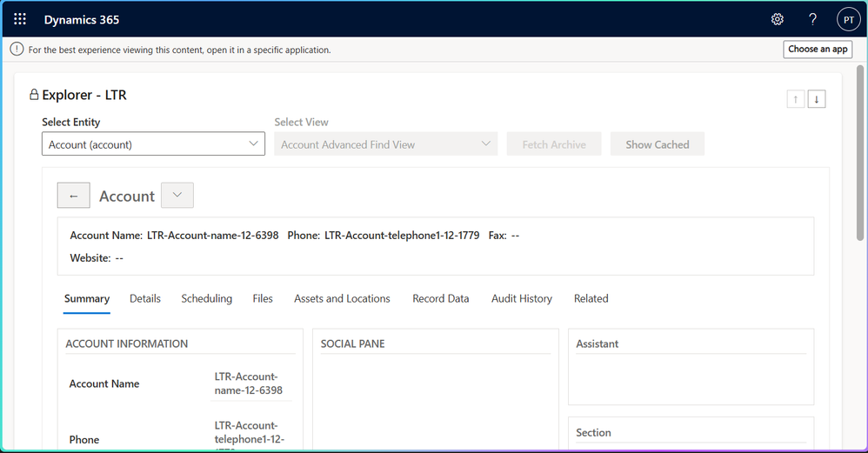The width and height of the screenshot is (868, 453).
Task: Open the Audit History tab
Action: click(x=522, y=299)
